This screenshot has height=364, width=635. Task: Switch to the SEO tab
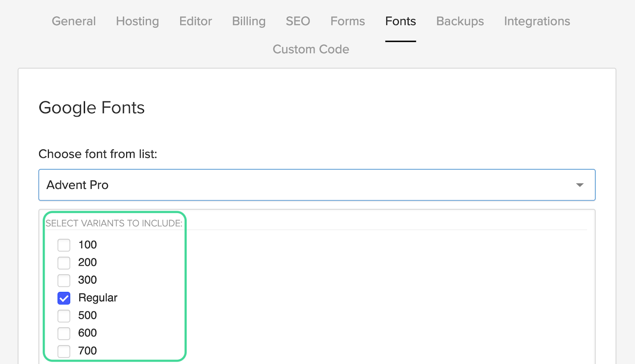point(297,21)
